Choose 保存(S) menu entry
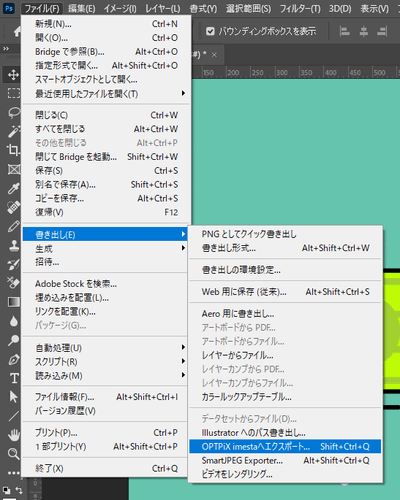 [x=106, y=171]
